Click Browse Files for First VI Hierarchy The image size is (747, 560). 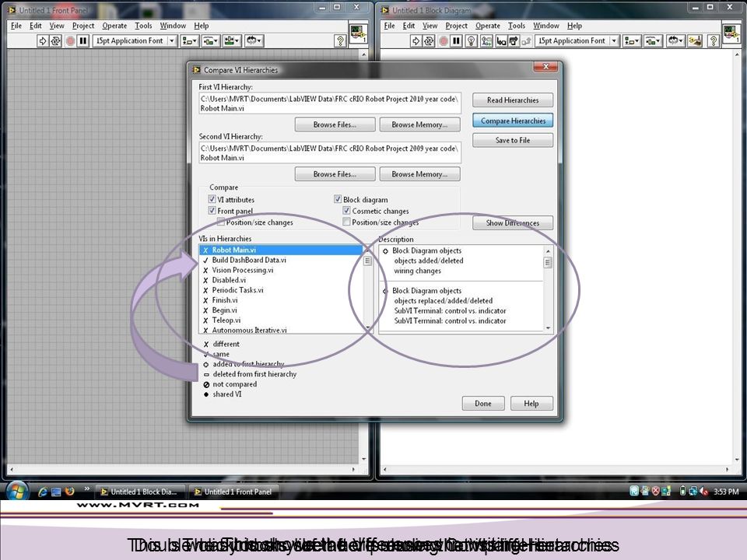coord(335,124)
